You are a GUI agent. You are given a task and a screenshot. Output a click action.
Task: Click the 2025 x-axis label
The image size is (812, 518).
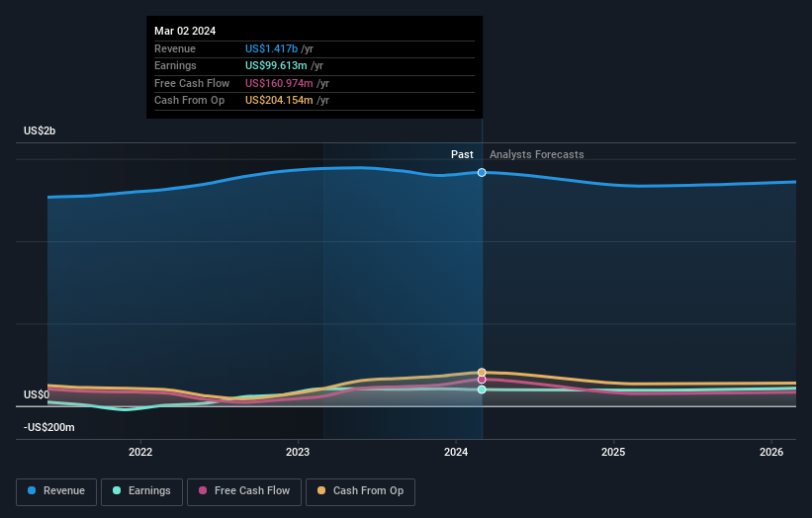[613, 452]
